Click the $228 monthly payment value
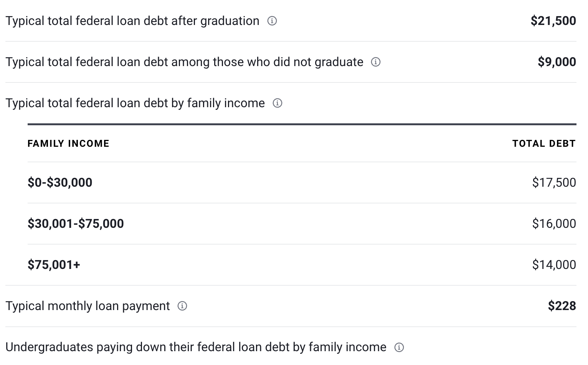This screenshot has width=588, height=365. 562,306
